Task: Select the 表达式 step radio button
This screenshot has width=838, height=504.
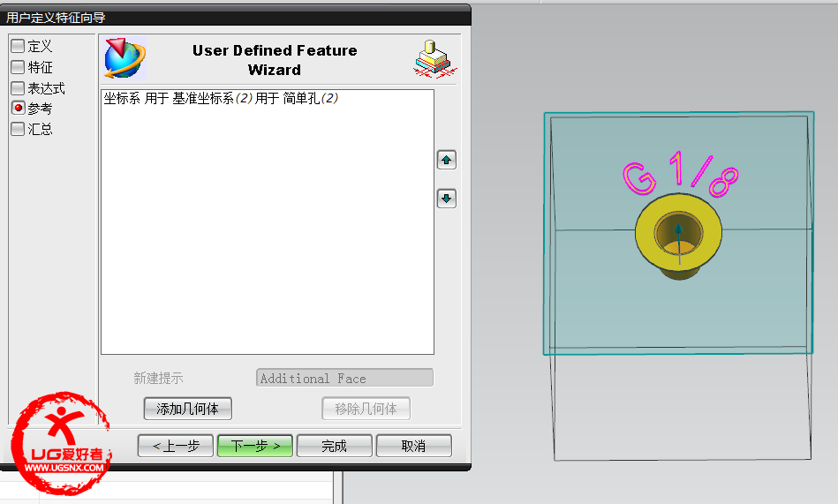Action: click(19, 87)
